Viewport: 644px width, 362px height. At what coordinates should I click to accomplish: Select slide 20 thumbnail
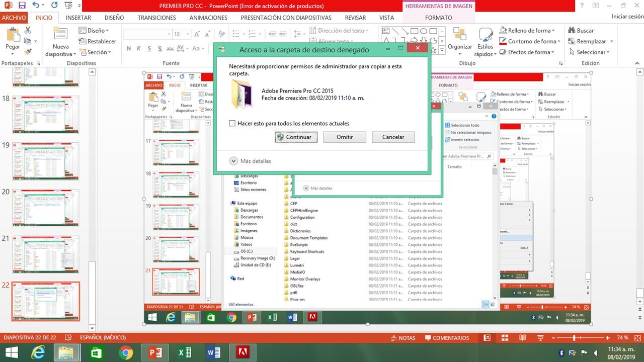pos(46,208)
